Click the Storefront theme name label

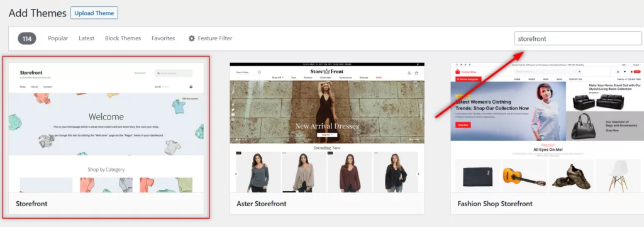(31, 204)
